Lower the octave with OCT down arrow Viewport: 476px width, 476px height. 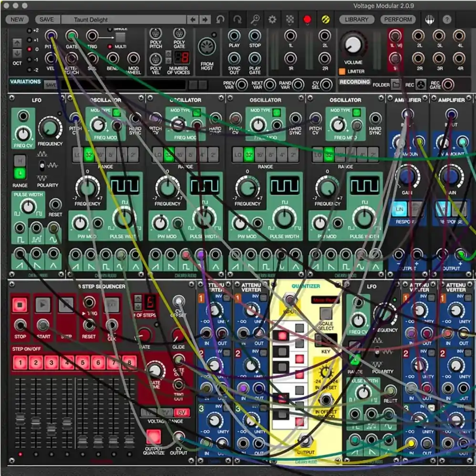[x=17, y=53]
